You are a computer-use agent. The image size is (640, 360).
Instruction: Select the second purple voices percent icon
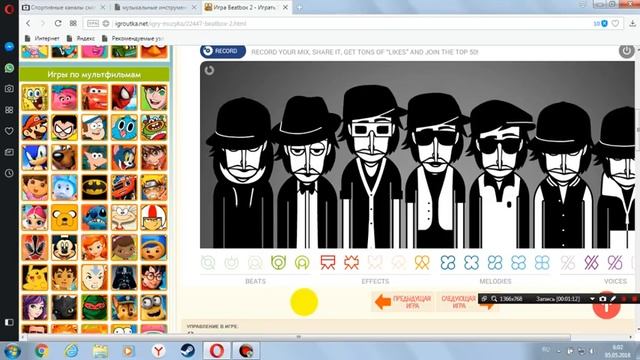591,262
